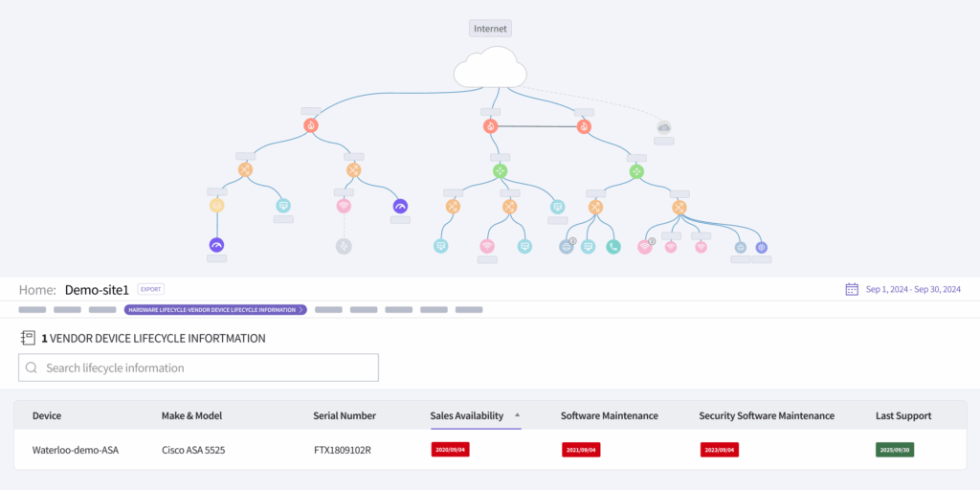Select the dark blue node at far right

point(762,247)
